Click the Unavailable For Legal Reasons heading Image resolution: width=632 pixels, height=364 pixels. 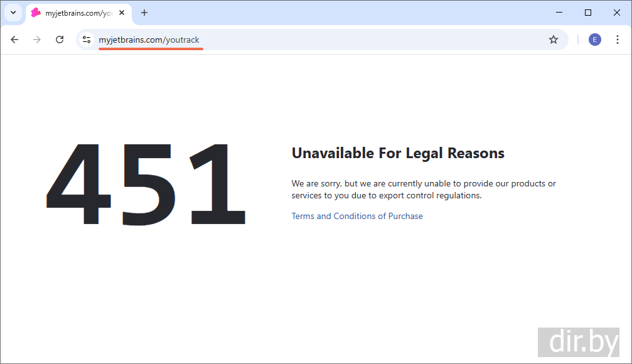pos(397,153)
